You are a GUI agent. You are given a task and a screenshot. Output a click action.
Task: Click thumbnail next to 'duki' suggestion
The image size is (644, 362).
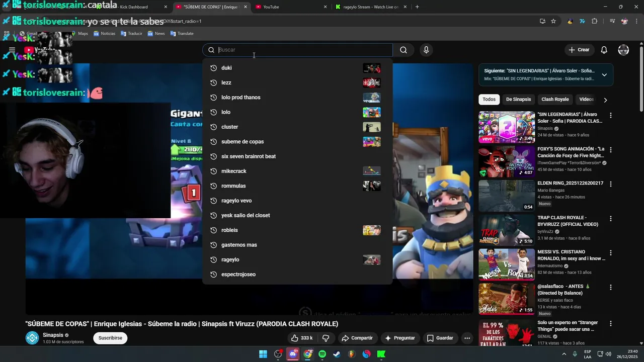point(372,68)
